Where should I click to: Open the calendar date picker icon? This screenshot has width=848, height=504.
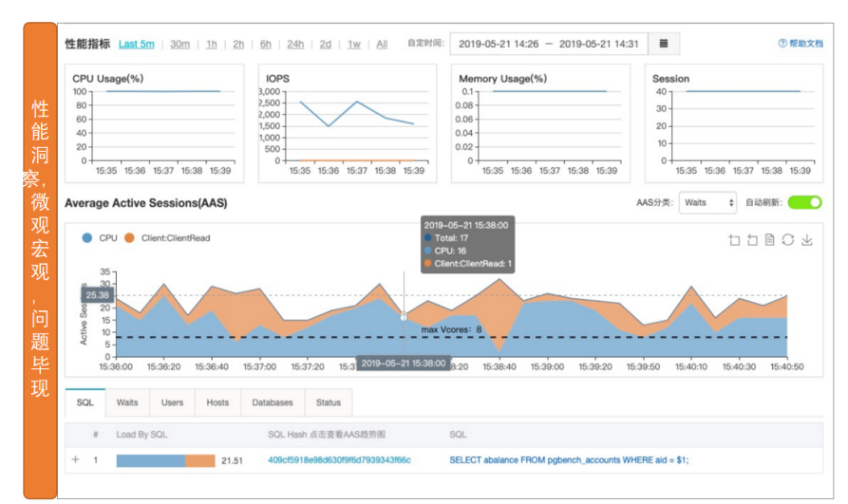[664, 44]
